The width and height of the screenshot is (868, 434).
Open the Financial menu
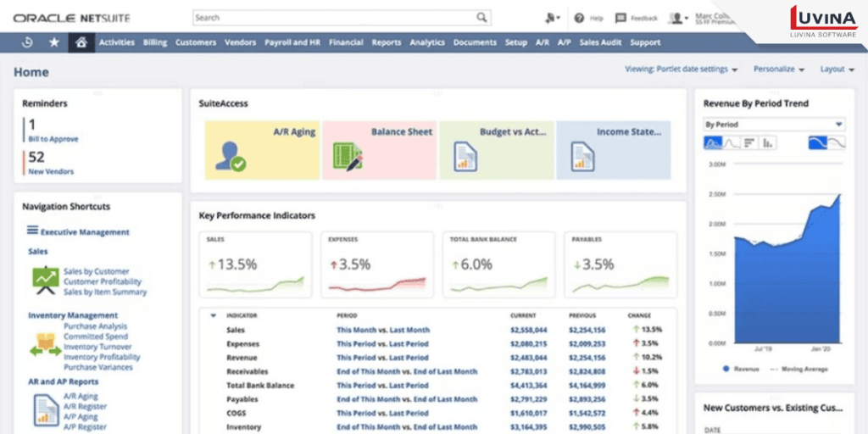coord(346,42)
